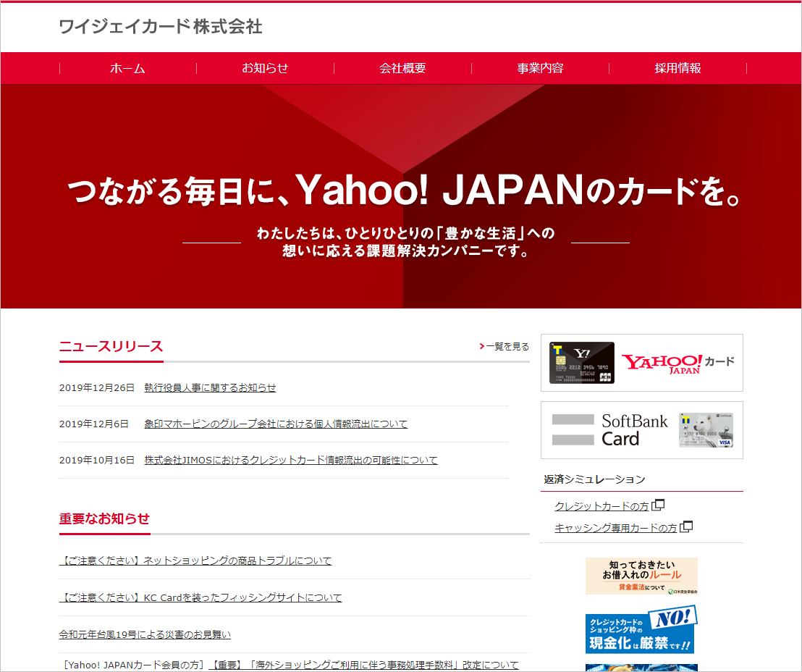Open the 執行役員人事に関するお知らせ news item
The height and width of the screenshot is (672, 802).
[x=210, y=388]
